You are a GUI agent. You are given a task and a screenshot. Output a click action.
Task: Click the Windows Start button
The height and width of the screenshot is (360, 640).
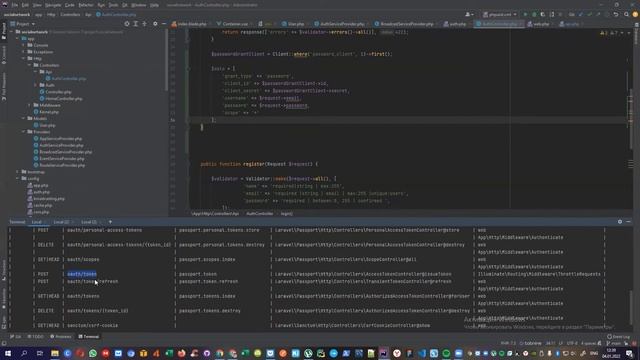tap(8, 353)
